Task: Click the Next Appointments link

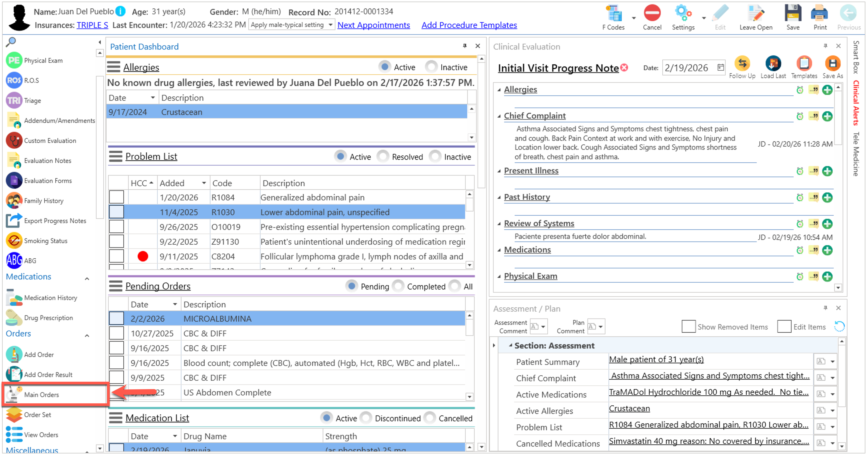Action: click(373, 25)
